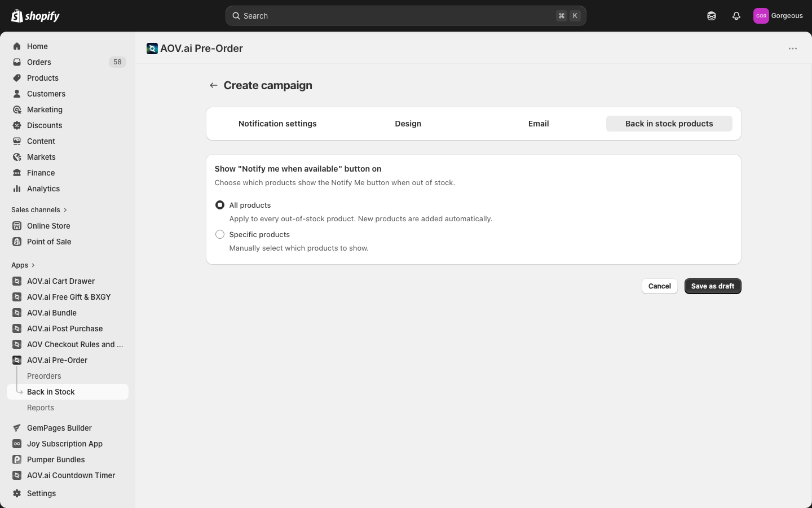Click the AOV.ai Post Purchase icon
This screenshot has height=508, width=812.
click(x=17, y=329)
